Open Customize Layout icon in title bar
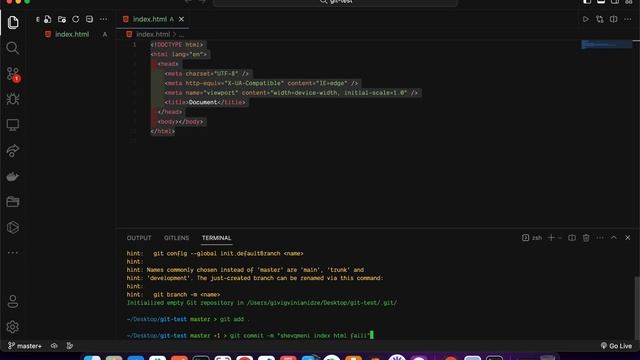 [629, 2]
